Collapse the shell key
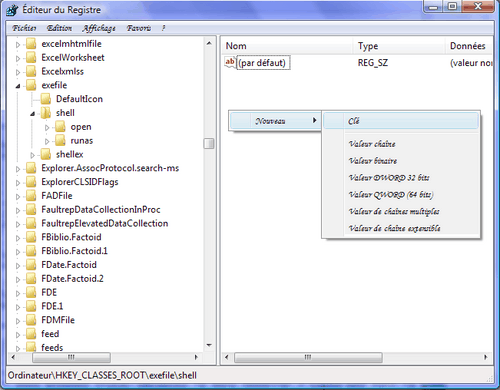The width and height of the screenshot is (500, 390). (x=32, y=114)
